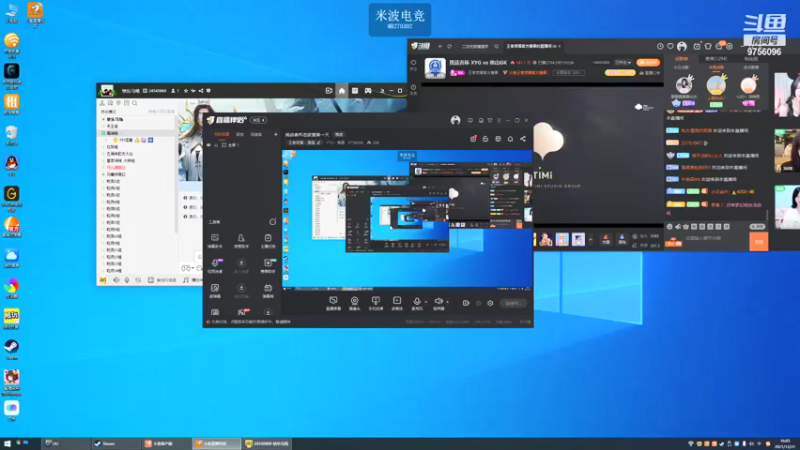
Task: Click the microphone icon at the chat client window's bottom
Action: 127,280
